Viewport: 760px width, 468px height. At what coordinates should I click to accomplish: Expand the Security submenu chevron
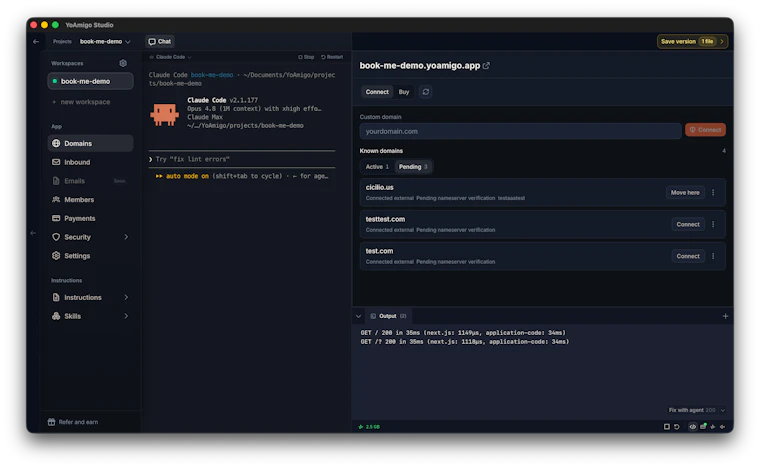(x=126, y=237)
